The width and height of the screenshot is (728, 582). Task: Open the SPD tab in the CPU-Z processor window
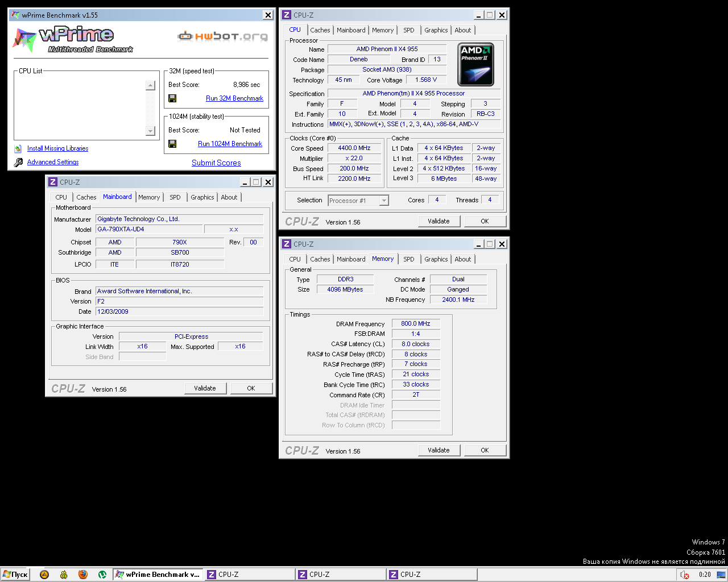click(x=409, y=30)
